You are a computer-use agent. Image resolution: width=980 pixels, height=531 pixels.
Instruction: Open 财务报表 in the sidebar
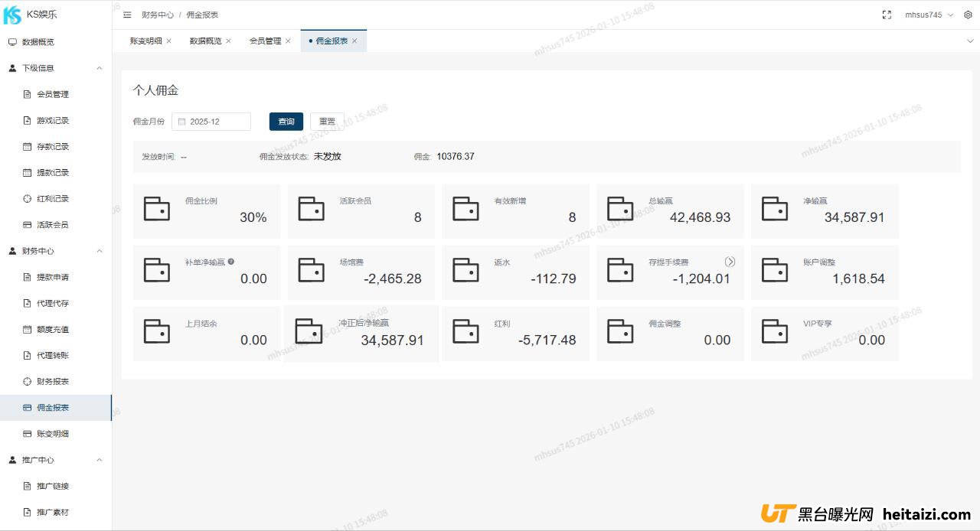click(x=56, y=381)
